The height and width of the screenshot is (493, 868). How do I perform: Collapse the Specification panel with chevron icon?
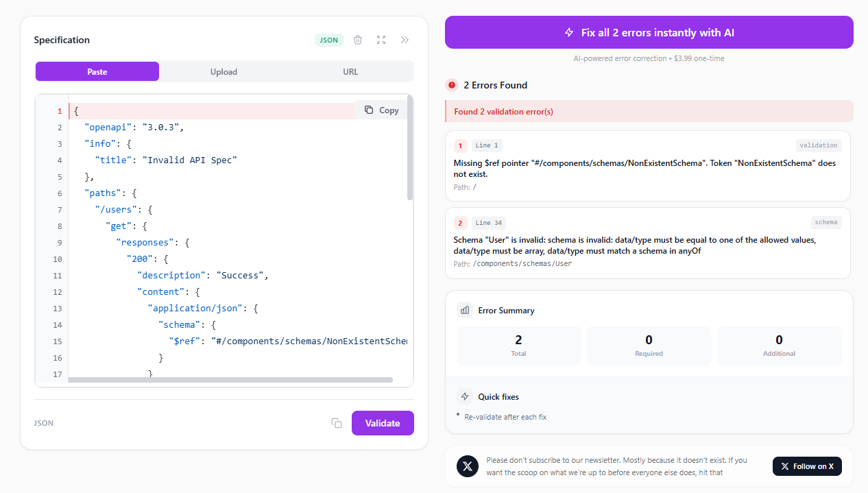[405, 40]
